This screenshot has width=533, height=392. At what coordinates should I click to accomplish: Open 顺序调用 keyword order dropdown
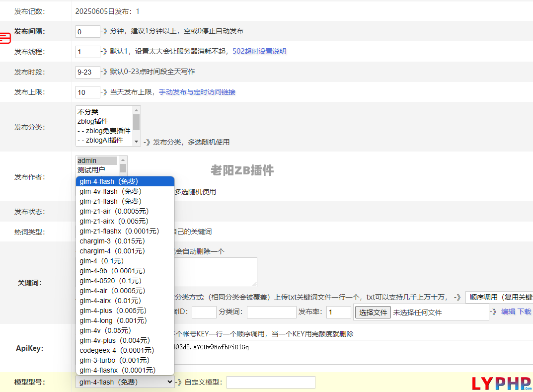[499, 297]
